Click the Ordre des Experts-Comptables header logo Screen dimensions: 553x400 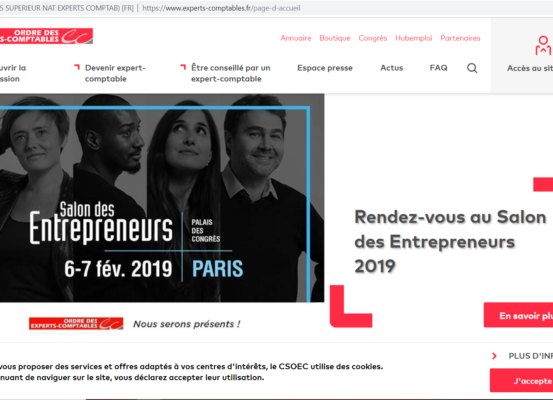point(46,36)
